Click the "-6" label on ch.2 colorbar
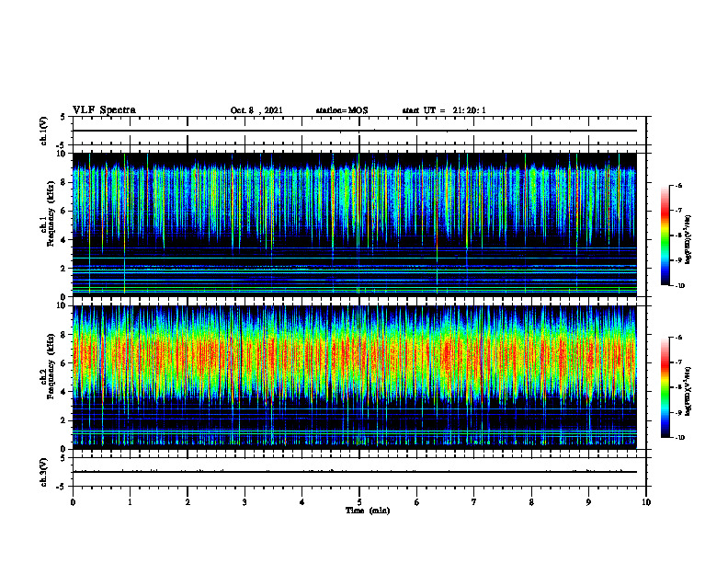 (x=677, y=338)
